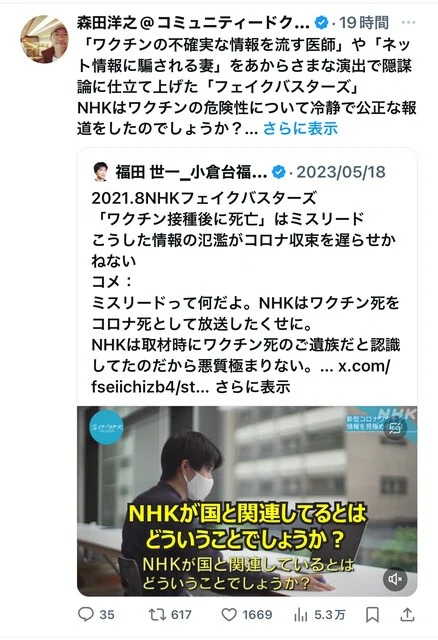438x640 pixels.
Task: Open the small avatar of 福田 世一
Action: click(x=100, y=172)
